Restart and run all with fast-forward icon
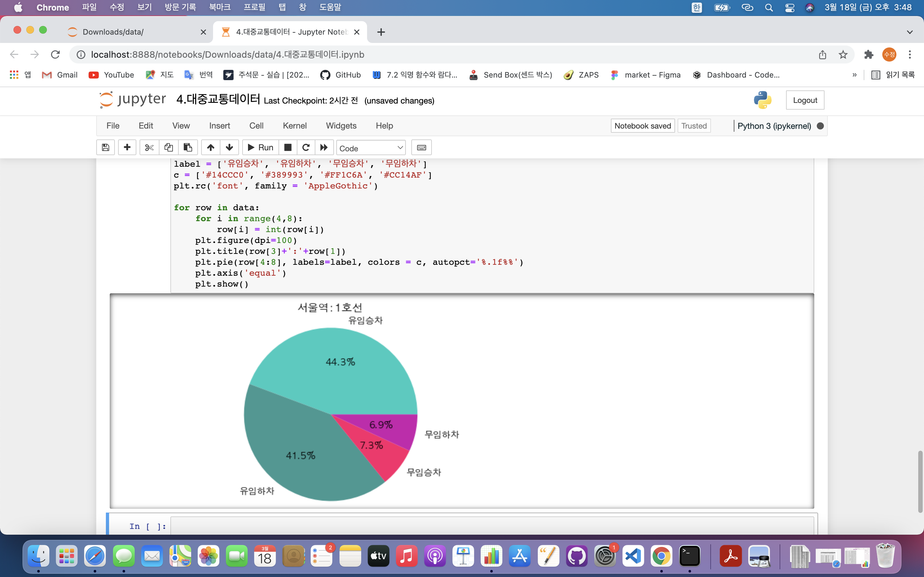This screenshot has height=577, width=924. [x=324, y=148]
